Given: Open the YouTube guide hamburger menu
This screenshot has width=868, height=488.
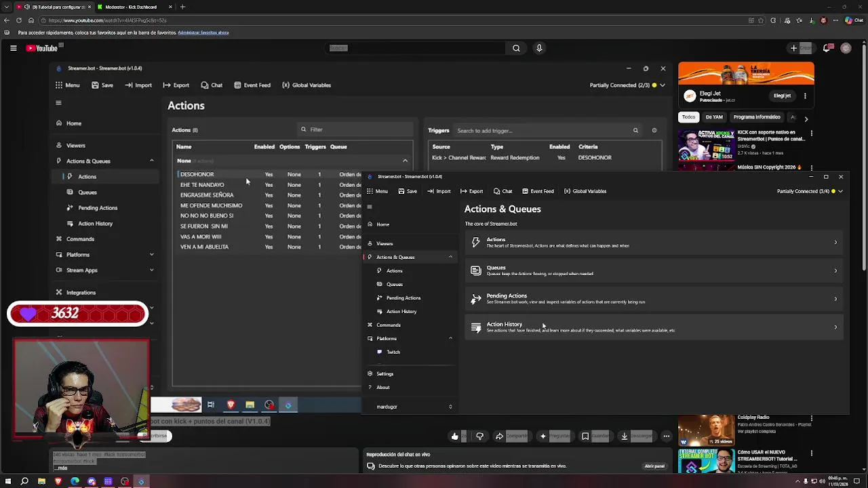Looking at the screenshot, I should (x=13, y=48).
